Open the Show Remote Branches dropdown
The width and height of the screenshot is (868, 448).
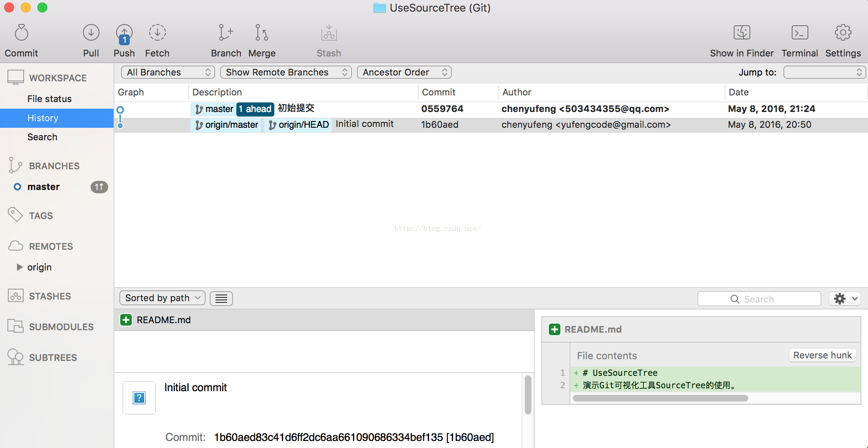click(x=286, y=72)
